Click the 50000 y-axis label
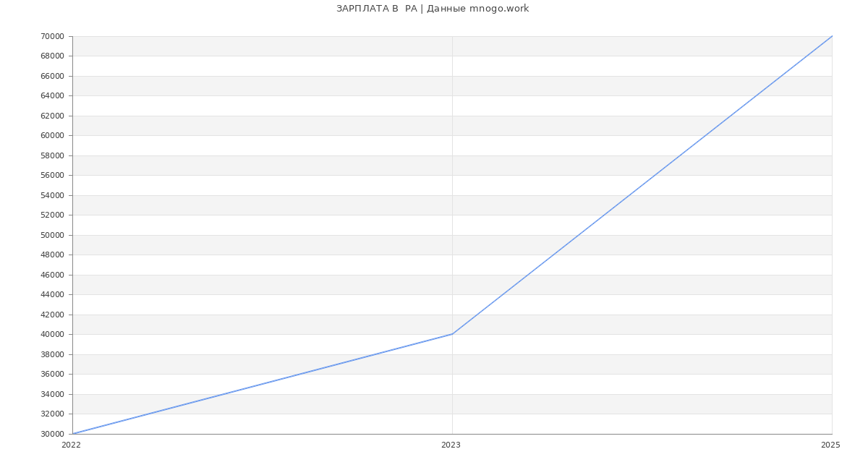 pyautogui.click(x=52, y=235)
